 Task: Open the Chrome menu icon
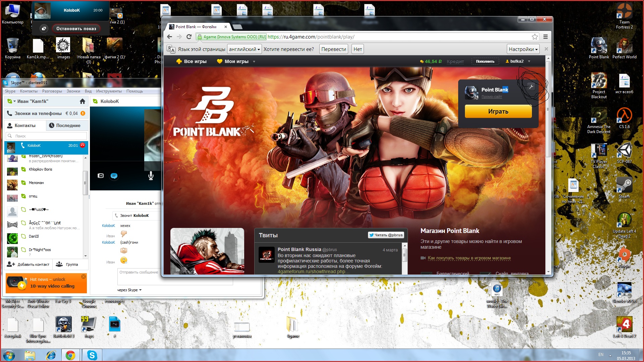pyautogui.click(x=545, y=37)
